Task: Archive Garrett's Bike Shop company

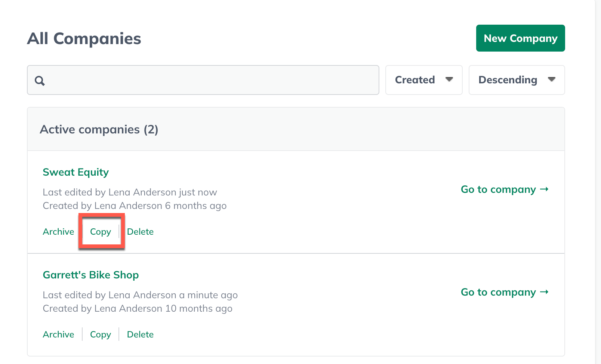Action: [58, 334]
